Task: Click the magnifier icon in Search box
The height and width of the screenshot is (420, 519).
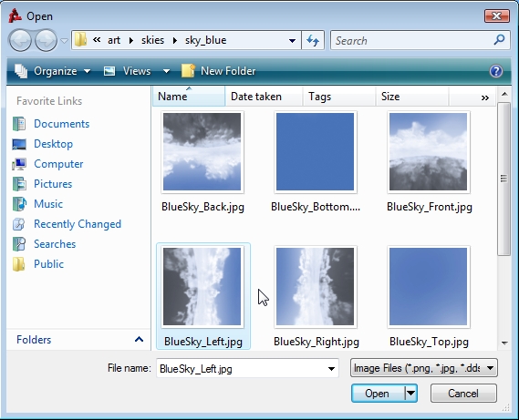Action: coord(499,40)
